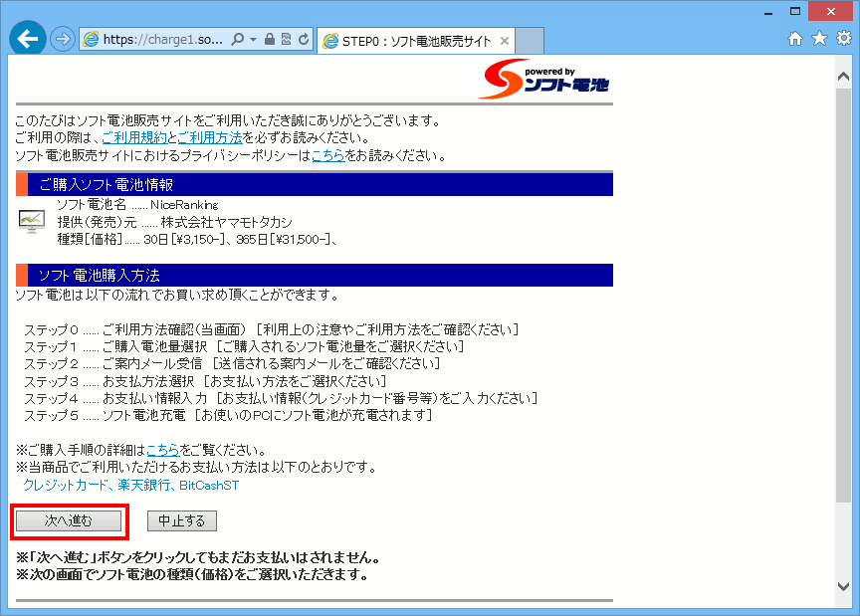The image size is (860, 616).
Task: Open the Home page icon
Action: click(x=795, y=39)
